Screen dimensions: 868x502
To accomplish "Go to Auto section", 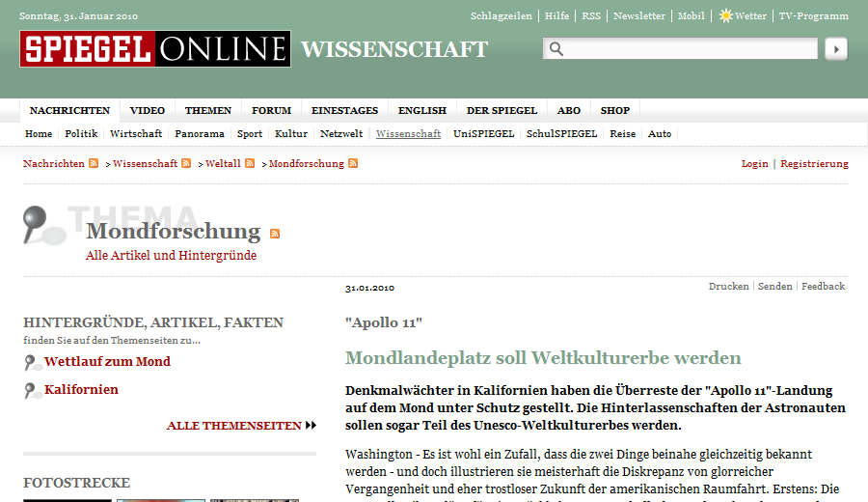I will point(660,133).
